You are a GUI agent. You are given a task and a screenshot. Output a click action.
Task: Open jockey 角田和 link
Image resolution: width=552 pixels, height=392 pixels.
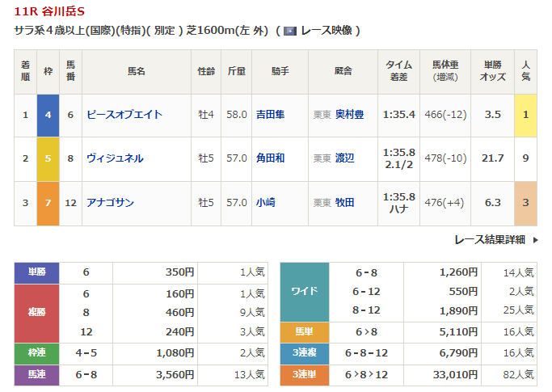coord(270,158)
